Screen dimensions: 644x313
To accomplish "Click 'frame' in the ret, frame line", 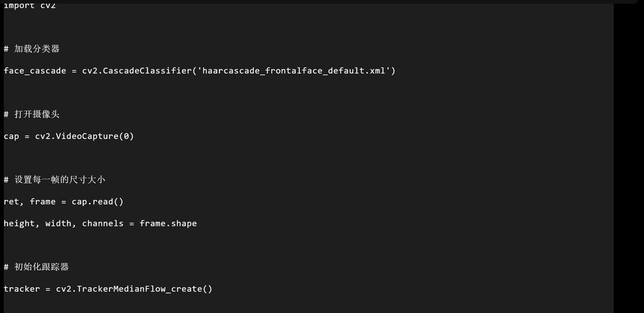I will click(43, 202).
